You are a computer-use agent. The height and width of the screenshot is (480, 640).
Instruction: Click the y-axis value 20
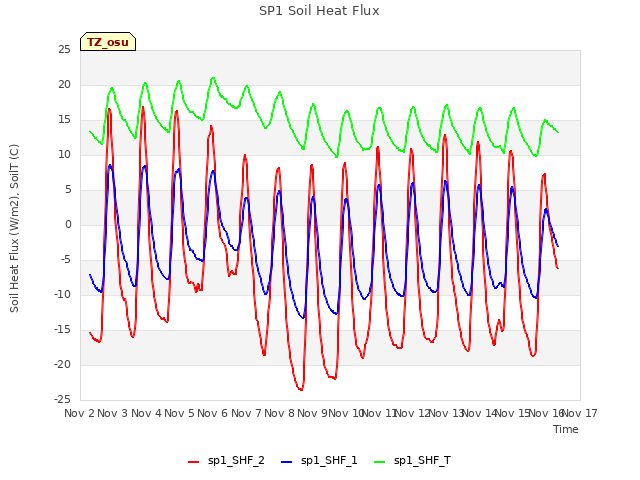tap(64, 85)
